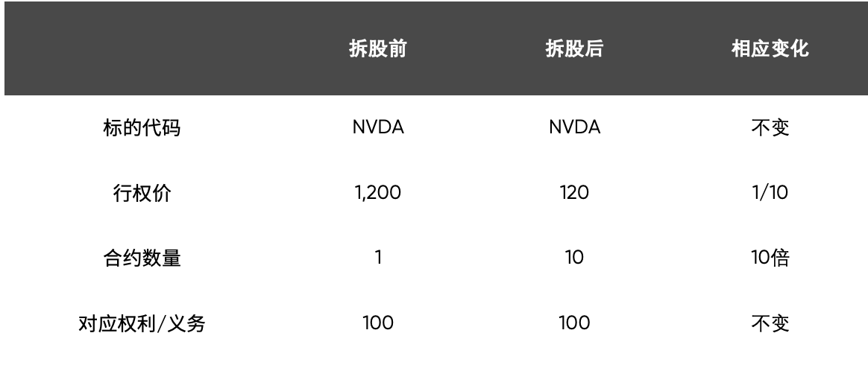Viewport: 868px width, 371px height.
Task: Click 不变 in the 对应权利/义务 row
Action: point(770,323)
